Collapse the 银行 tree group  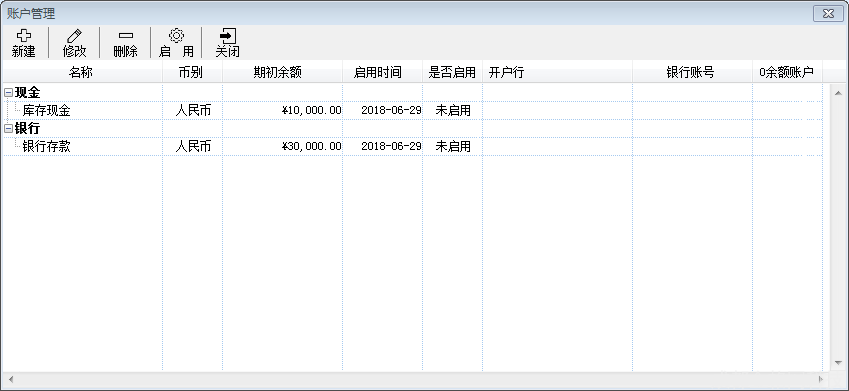(8, 129)
